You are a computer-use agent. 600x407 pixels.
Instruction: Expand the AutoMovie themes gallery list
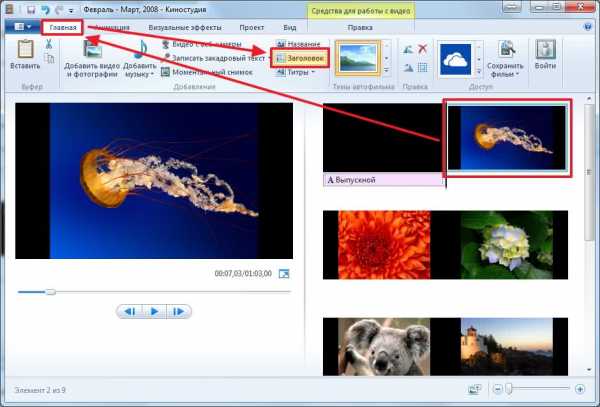tap(386, 70)
